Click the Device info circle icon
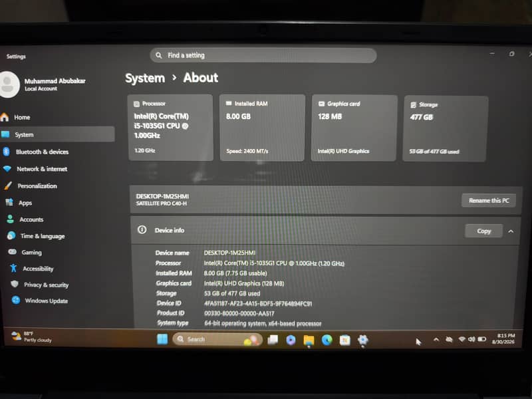Screen dimensions: 532x399 (142, 229)
